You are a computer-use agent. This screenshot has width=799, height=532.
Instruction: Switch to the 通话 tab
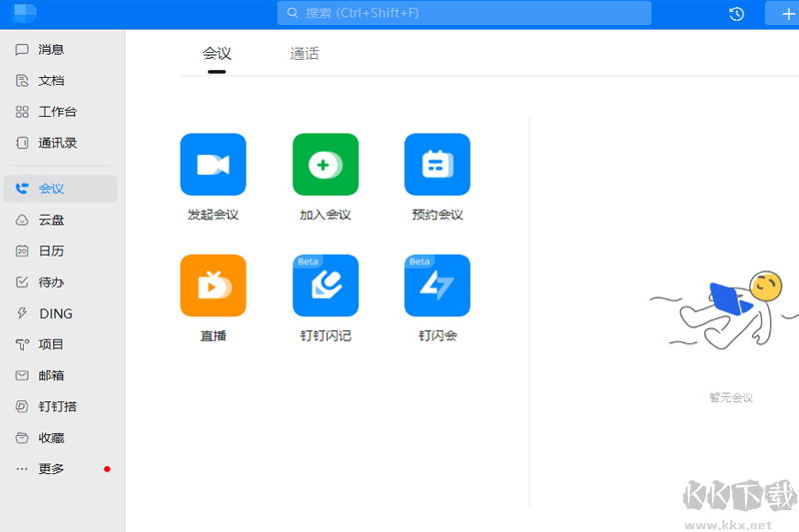point(305,54)
